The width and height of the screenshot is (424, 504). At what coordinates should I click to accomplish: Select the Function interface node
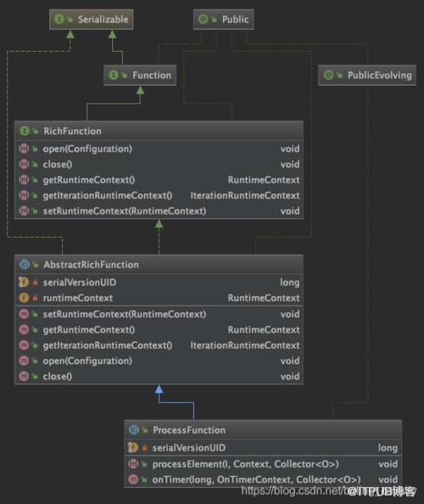coord(140,76)
